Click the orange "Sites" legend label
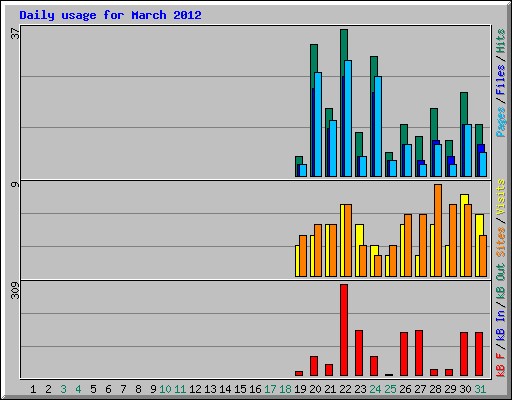Screen dimensions: 512x400 pos(500,242)
